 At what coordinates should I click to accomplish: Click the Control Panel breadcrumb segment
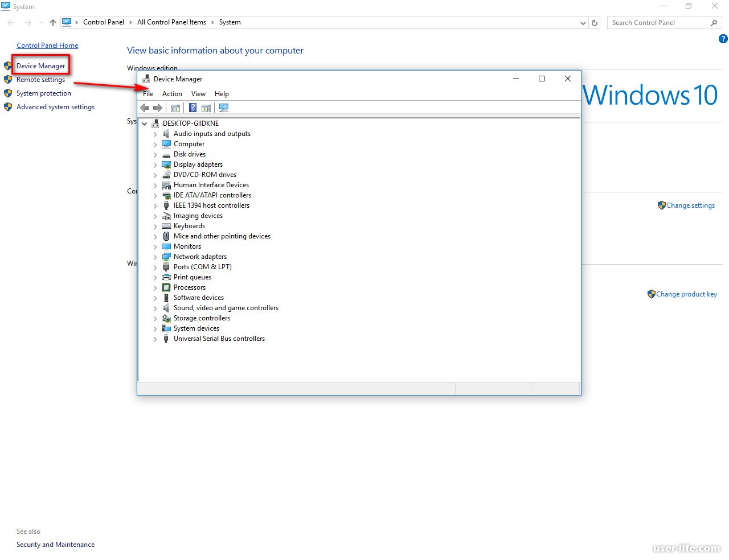click(104, 22)
